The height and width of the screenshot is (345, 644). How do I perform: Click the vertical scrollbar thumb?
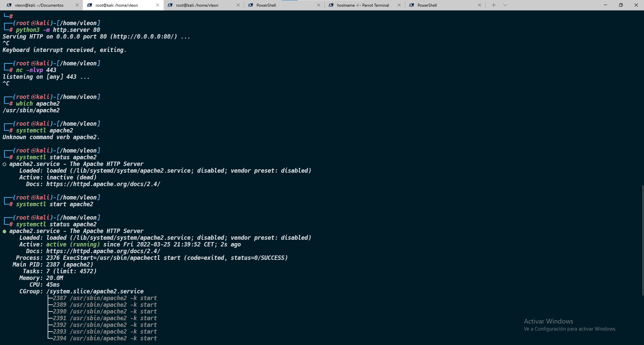[x=642, y=240]
